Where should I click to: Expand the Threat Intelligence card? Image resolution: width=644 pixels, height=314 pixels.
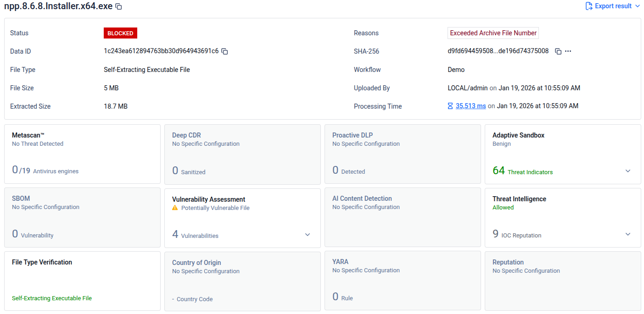628,234
